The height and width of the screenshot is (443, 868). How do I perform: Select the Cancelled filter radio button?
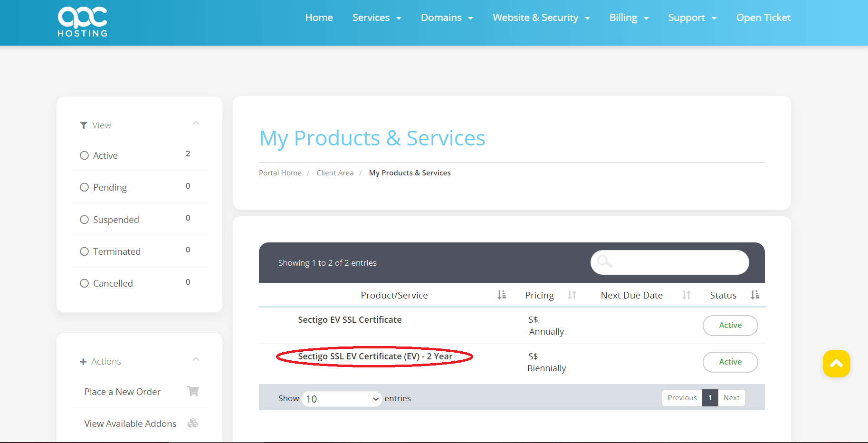click(84, 283)
